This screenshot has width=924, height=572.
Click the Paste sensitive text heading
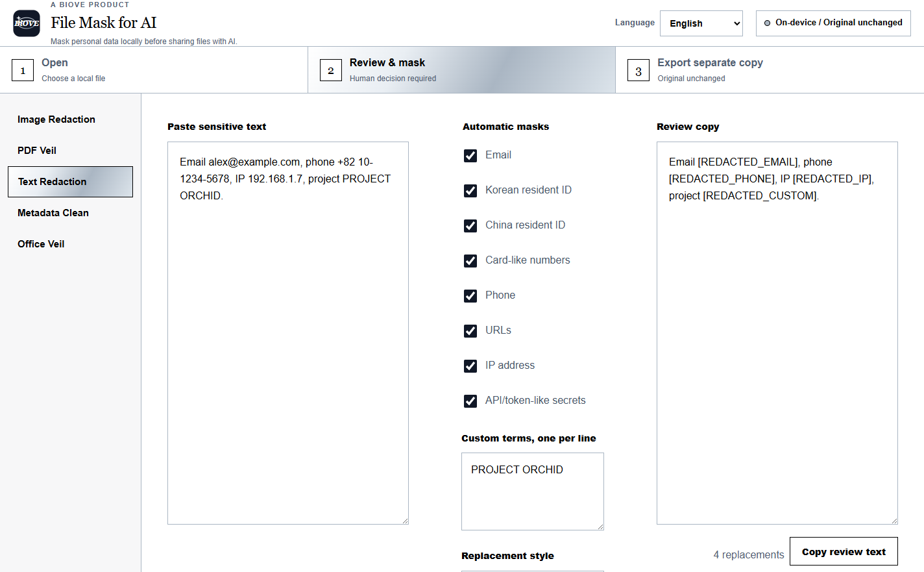pyautogui.click(x=217, y=127)
